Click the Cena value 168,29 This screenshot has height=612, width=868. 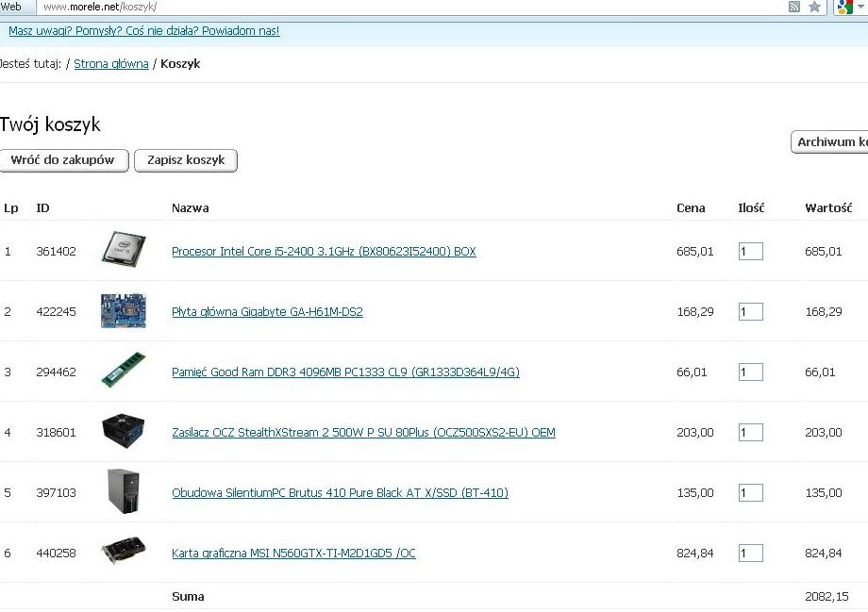pyautogui.click(x=695, y=311)
